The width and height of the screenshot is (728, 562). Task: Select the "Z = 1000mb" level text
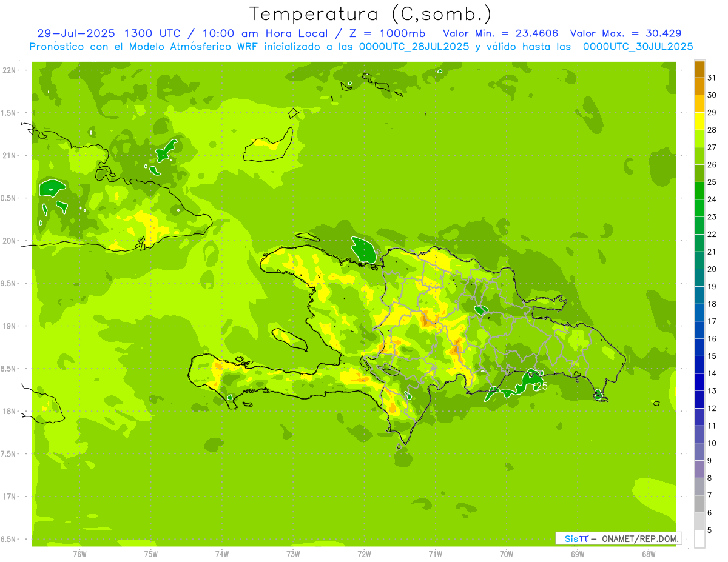coord(387,33)
